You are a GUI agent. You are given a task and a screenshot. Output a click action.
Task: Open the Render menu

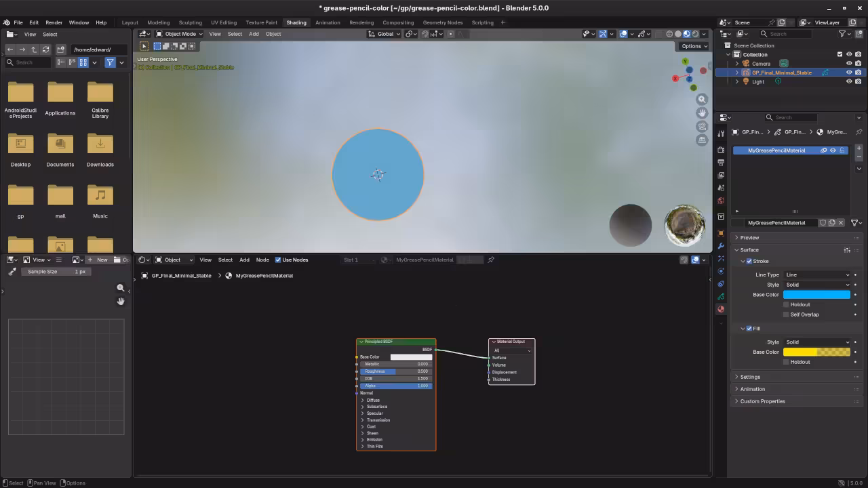(x=54, y=22)
